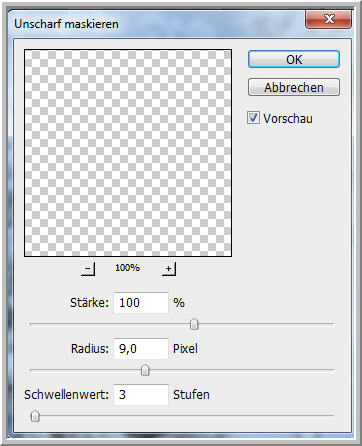The image size is (362, 446).
Task: Toggle the Vorschau checkbox
Action: click(x=253, y=118)
